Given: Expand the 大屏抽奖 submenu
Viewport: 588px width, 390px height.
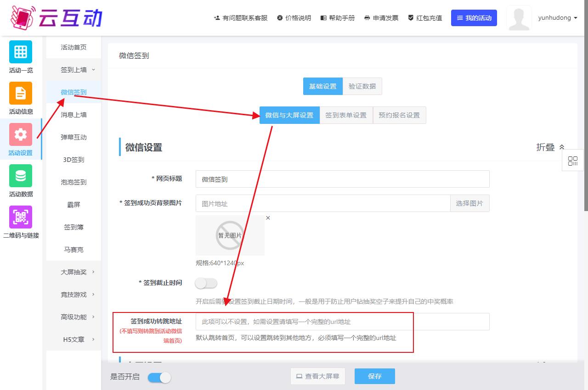Looking at the screenshot, I should click(x=73, y=272).
